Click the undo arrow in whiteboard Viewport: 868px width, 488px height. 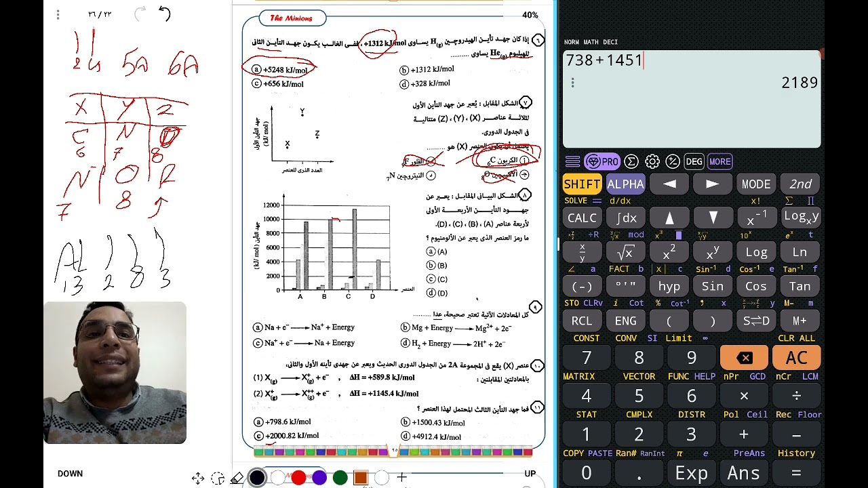click(x=164, y=14)
